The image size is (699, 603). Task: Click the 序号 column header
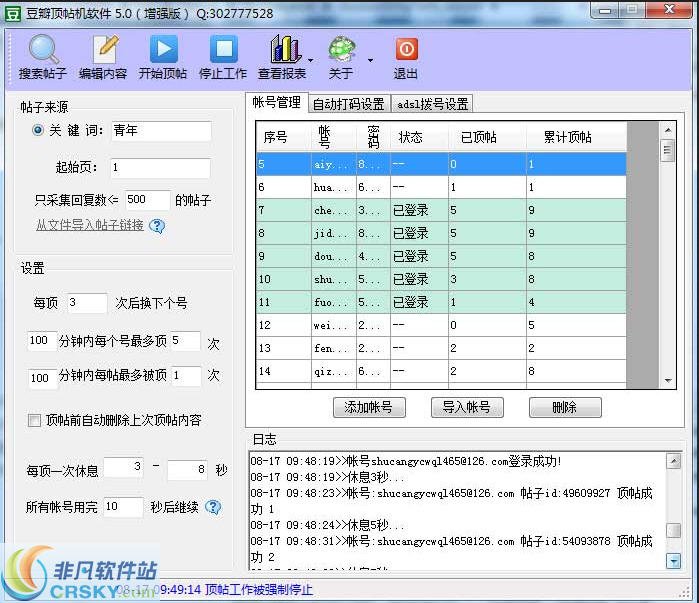[284, 137]
